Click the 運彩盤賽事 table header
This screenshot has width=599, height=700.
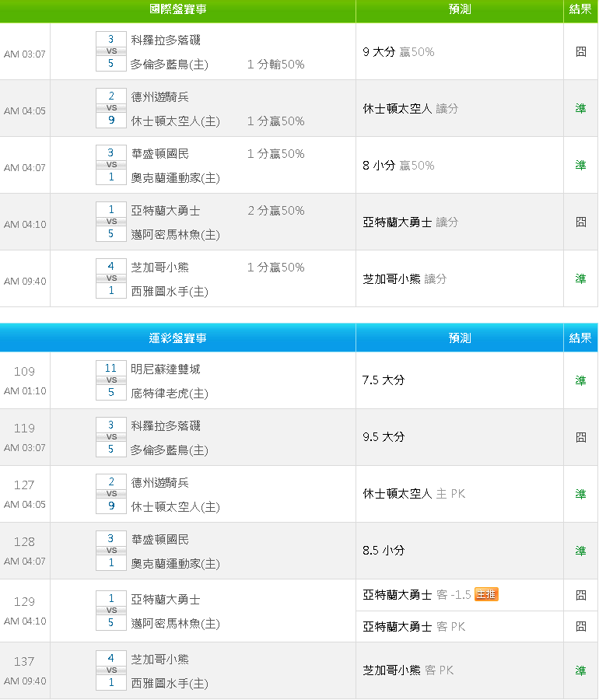pyautogui.click(x=177, y=338)
